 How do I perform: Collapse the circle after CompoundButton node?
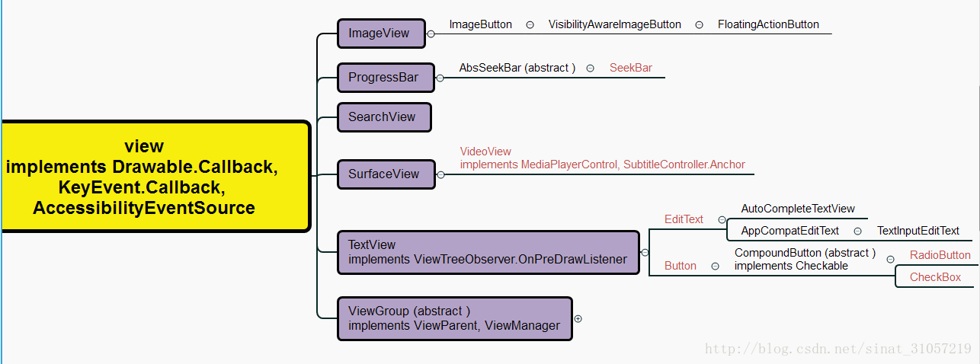[x=890, y=260]
